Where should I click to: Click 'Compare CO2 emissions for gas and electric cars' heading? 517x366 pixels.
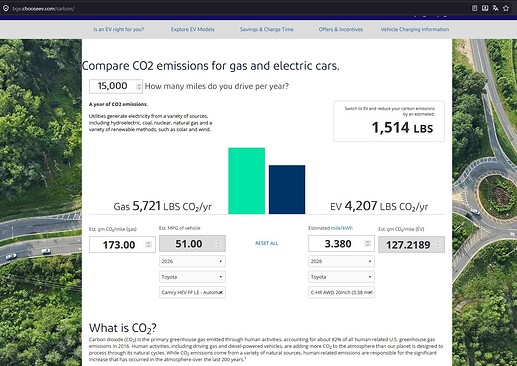tap(211, 66)
